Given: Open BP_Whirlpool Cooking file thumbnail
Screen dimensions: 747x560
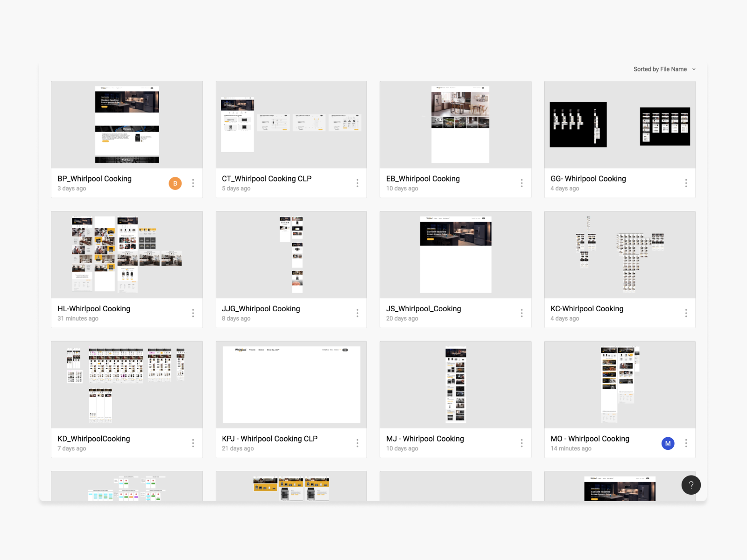Looking at the screenshot, I should [x=127, y=125].
